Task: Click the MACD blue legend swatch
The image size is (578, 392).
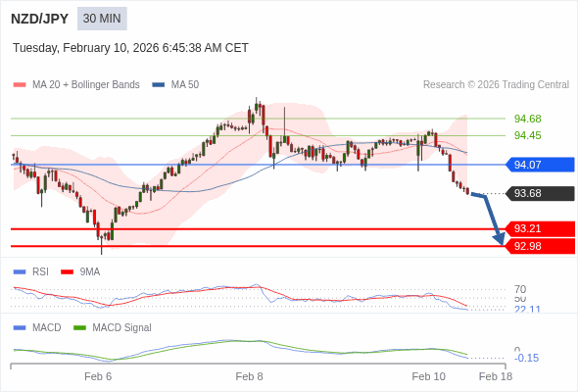Action: point(20,328)
